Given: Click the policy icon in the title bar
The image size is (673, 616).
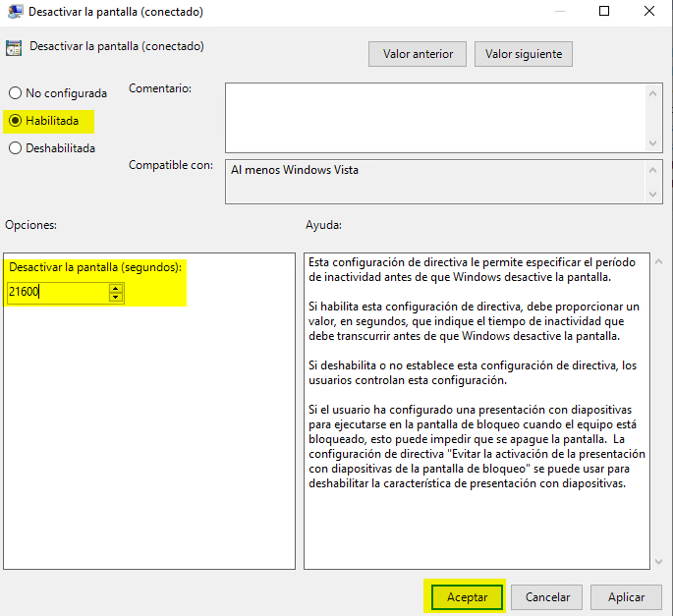Looking at the screenshot, I should point(14,12).
